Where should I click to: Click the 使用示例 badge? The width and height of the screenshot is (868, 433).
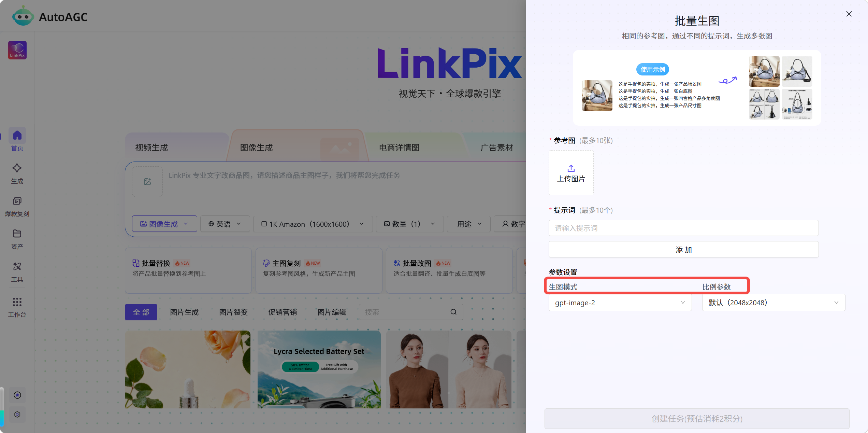pos(652,69)
